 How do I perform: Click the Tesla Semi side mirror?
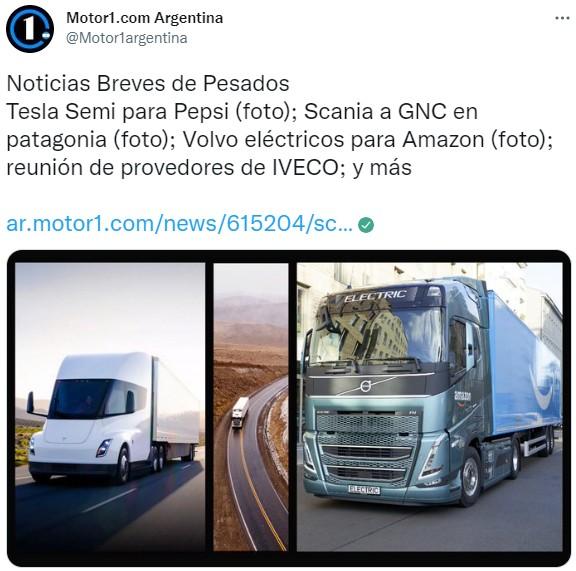[x=31, y=403]
